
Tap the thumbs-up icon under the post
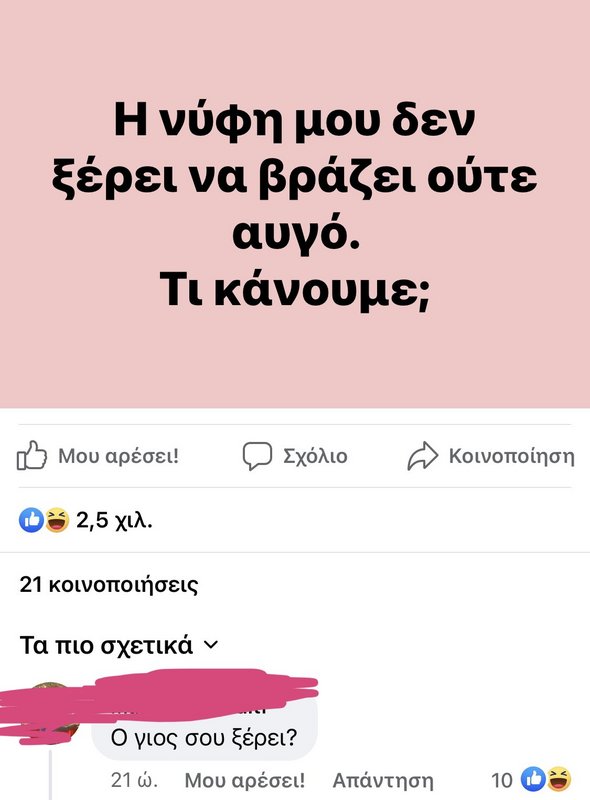[x=32, y=455]
